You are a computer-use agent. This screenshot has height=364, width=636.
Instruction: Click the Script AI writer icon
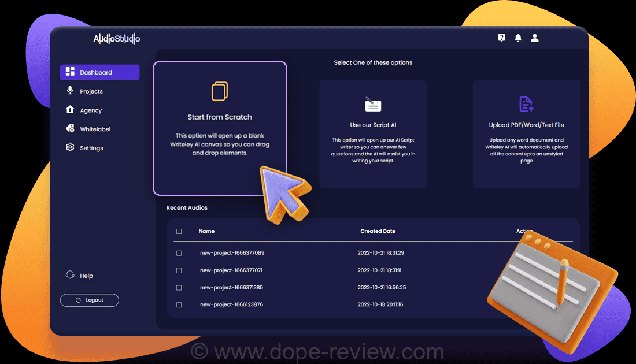pos(373,104)
